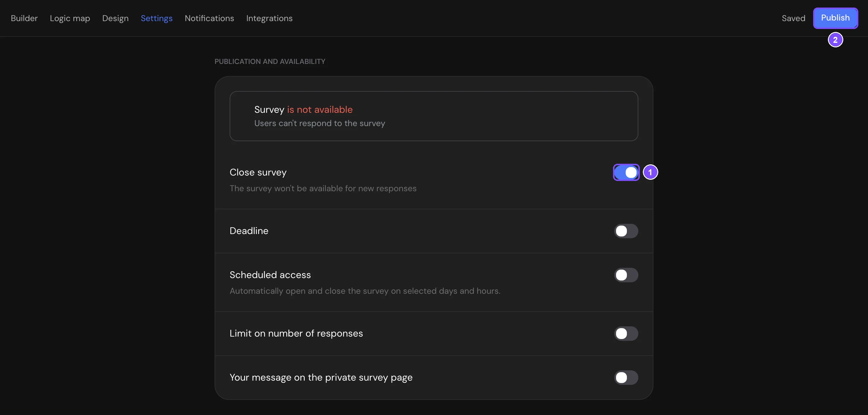868x415 pixels.
Task: Open the Builder tab
Action: pos(24,18)
